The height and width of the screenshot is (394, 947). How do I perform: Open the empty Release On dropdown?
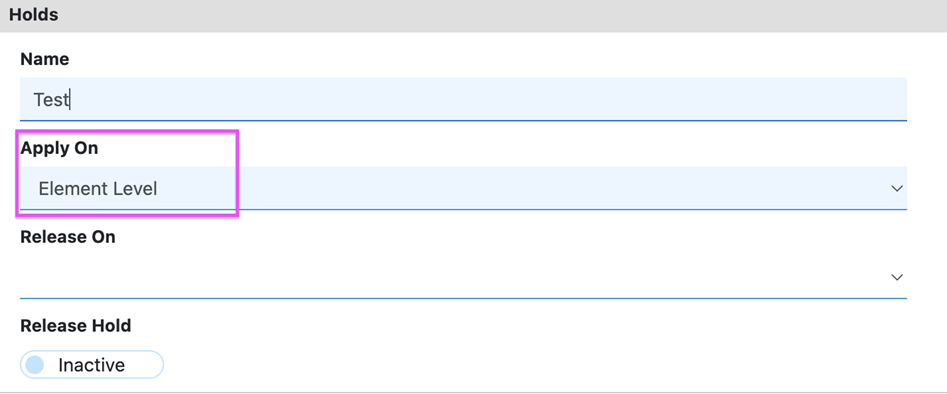[463, 277]
